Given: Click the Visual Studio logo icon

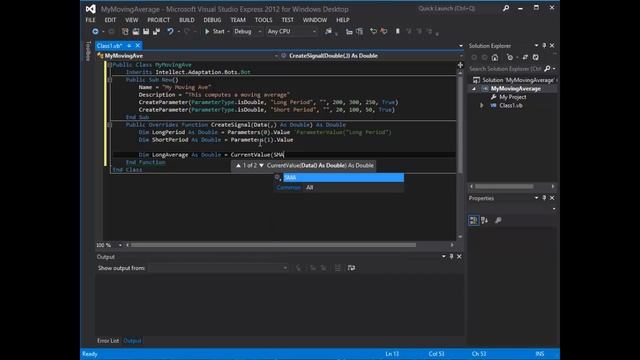Looking at the screenshot, I should pyautogui.click(x=91, y=9).
